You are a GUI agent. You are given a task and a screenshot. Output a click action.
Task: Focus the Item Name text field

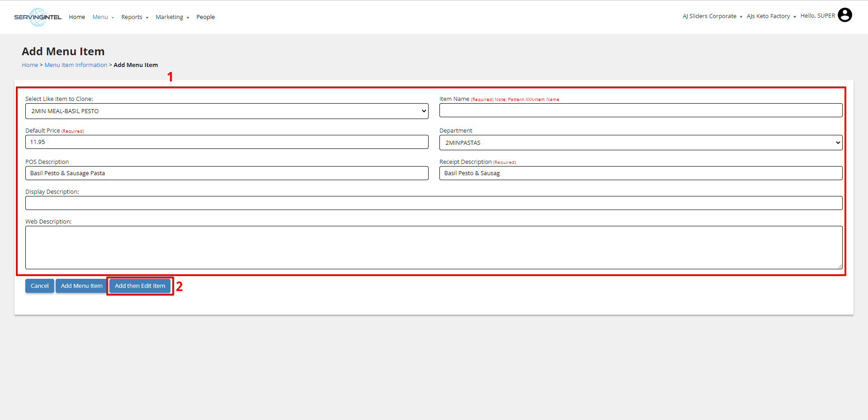tap(641, 110)
